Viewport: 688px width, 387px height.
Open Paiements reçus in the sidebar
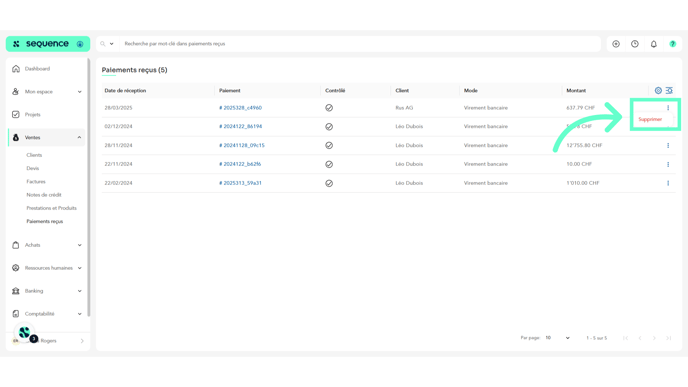[x=45, y=221]
